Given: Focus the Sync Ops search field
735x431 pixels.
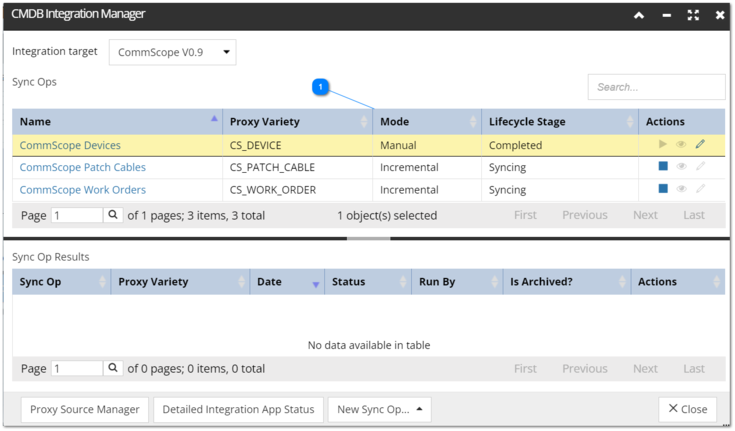Looking at the screenshot, I should [656, 87].
